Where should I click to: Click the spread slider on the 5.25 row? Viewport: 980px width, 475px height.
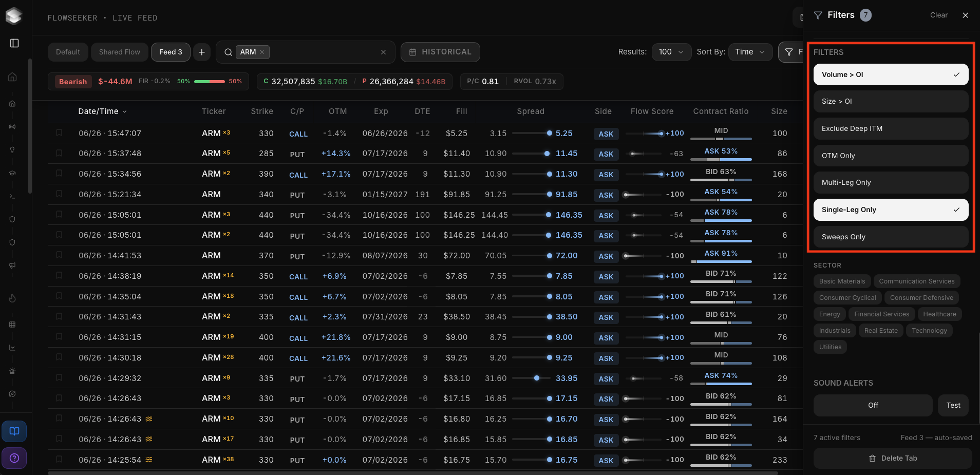532,133
